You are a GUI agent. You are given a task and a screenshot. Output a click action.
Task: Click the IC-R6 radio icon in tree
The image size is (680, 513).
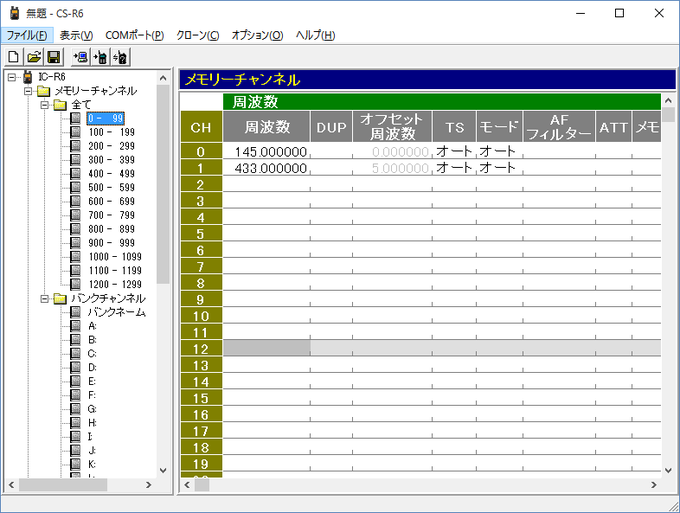tap(27, 77)
